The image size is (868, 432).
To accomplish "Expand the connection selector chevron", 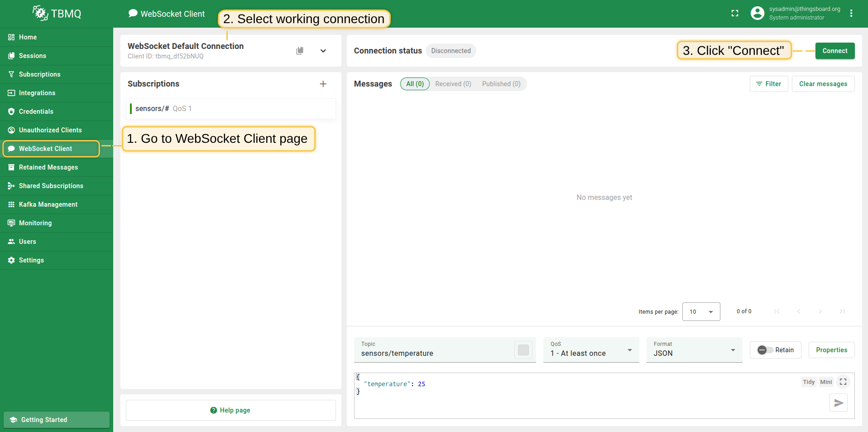I will tap(323, 51).
